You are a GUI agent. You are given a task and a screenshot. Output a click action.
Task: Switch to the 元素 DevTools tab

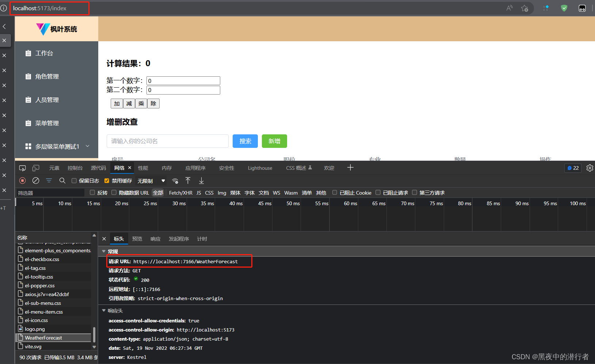[x=54, y=168]
